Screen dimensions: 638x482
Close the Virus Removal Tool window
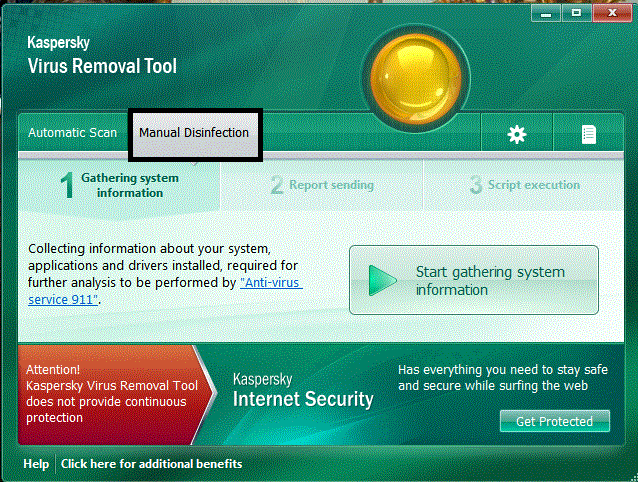pyautogui.click(x=612, y=13)
